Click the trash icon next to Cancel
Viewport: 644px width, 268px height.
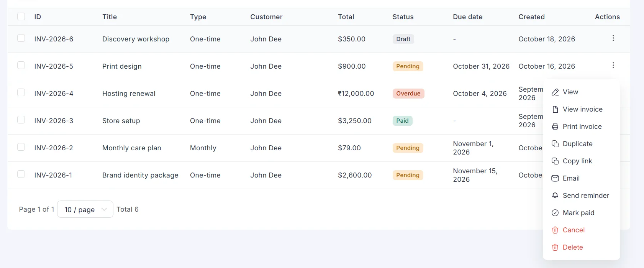[555, 230]
